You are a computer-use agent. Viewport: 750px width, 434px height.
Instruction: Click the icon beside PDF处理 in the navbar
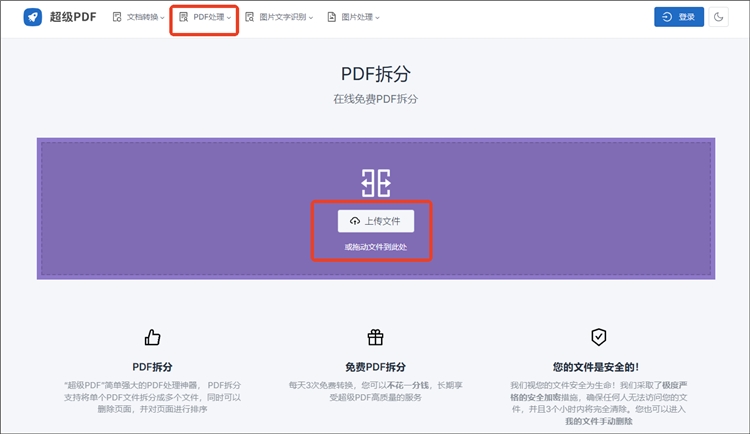pyautogui.click(x=183, y=17)
